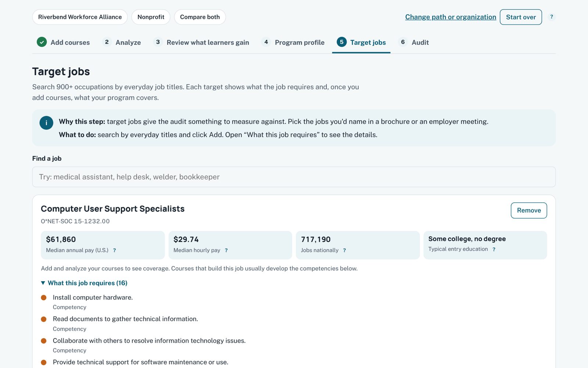
Task: Select the Target jobs step
Action: 361,42
